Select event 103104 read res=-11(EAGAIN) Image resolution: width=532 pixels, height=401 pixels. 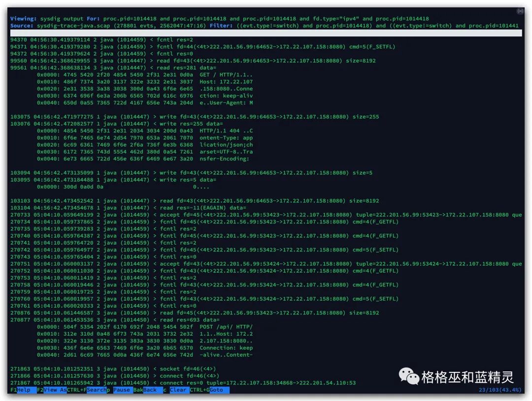point(128,208)
